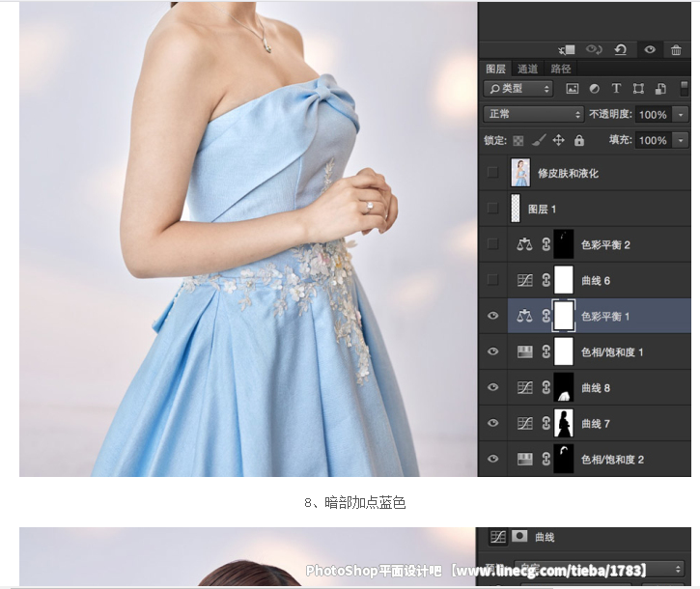Show the 色彩平衡 2 layer visibility box
The width and height of the screenshot is (700, 589).
[492, 244]
